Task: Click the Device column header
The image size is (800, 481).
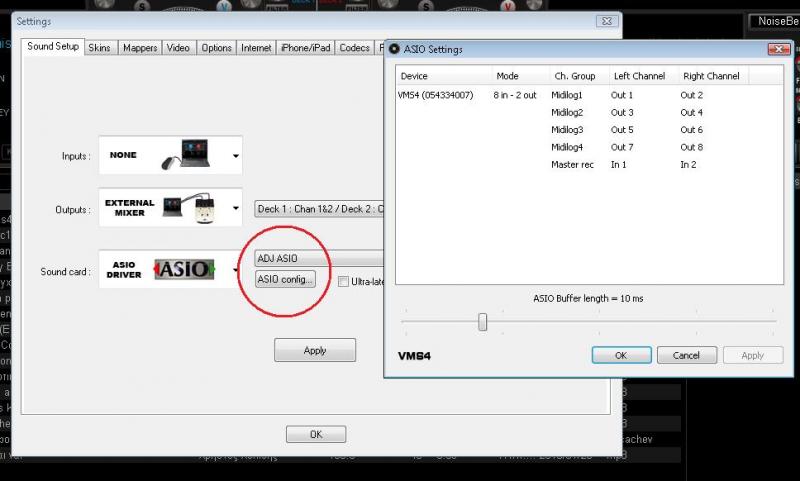Action: [x=444, y=76]
